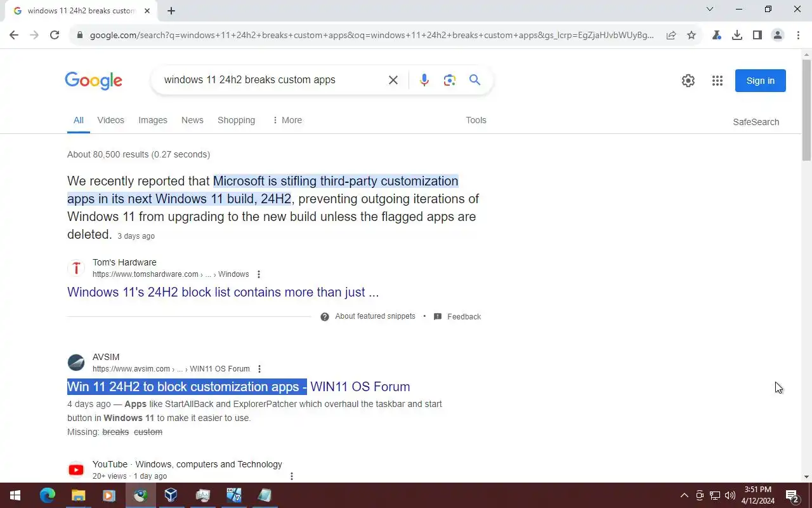The height and width of the screenshot is (508, 812).
Task: Click the Google logo
Action: point(93,81)
